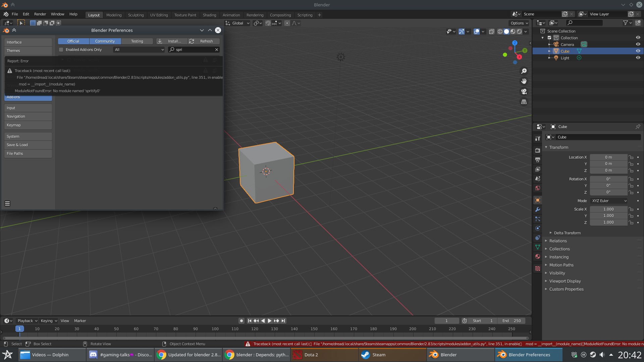Switch to the Shading workspace tab
The image size is (644, 362).
[x=209, y=15]
